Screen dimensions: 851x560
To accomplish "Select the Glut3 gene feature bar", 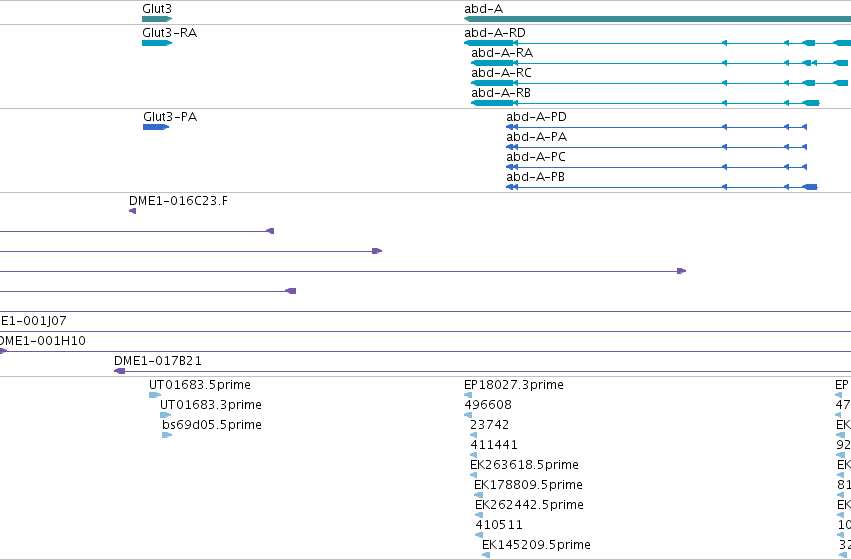I will [x=157, y=19].
